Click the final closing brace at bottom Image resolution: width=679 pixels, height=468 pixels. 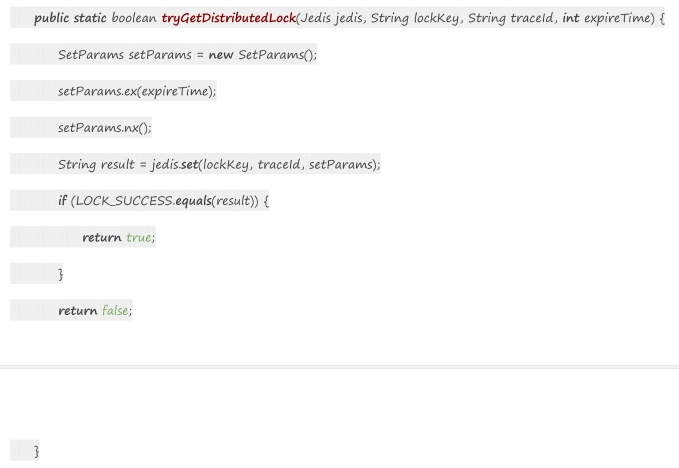pyautogui.click(x=37, y=454)
